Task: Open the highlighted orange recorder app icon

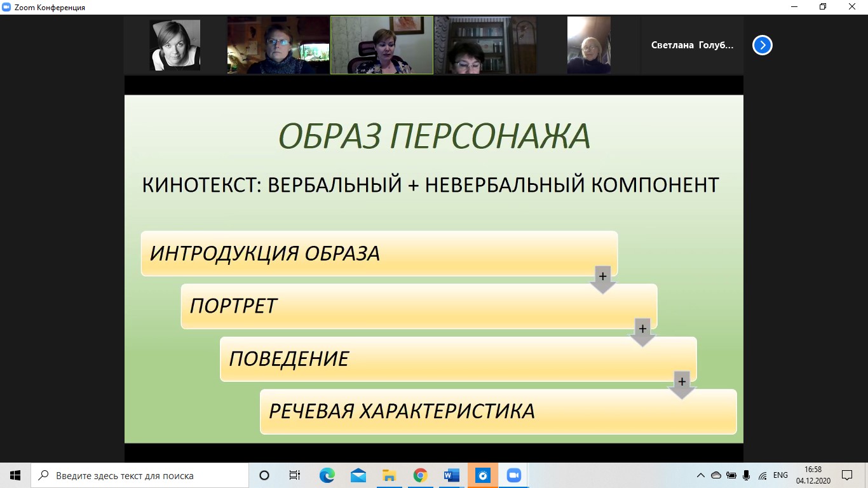Action: pos(482,475)
